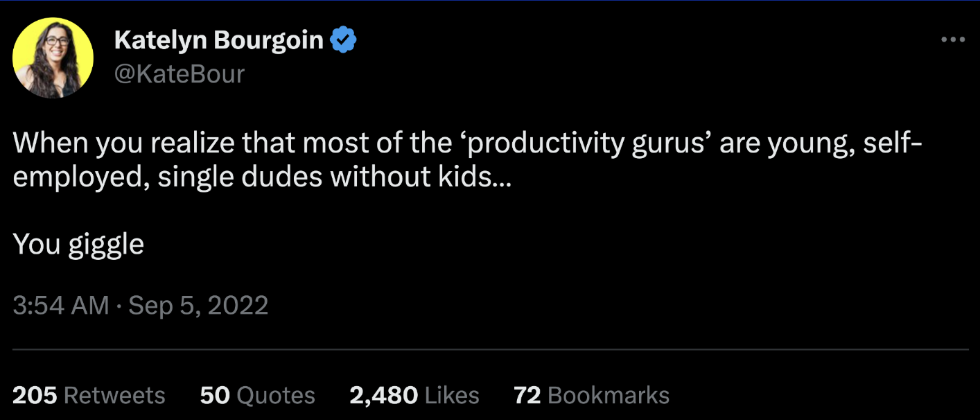Click the word Likes in stats
The image size is (980, 420).
click(x=452, y=396)
